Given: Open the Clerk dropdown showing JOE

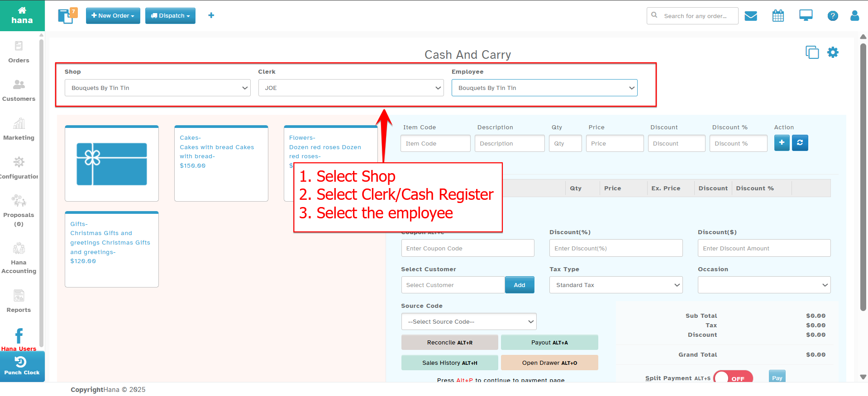Looking at the screenshot, I should [351, 88].
